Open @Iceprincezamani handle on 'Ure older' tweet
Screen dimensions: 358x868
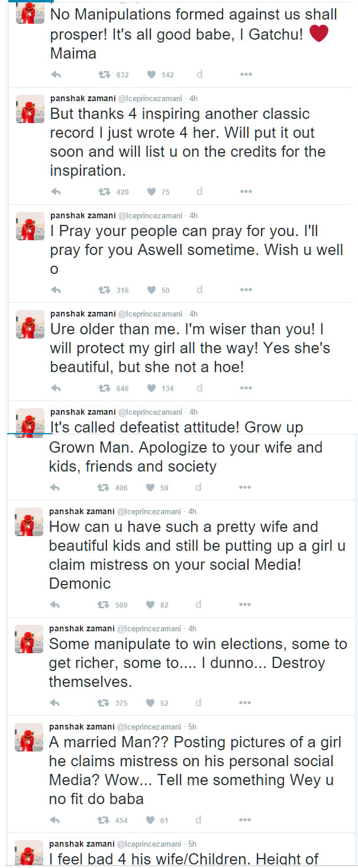pyautogui.click(x=151, y=314)
